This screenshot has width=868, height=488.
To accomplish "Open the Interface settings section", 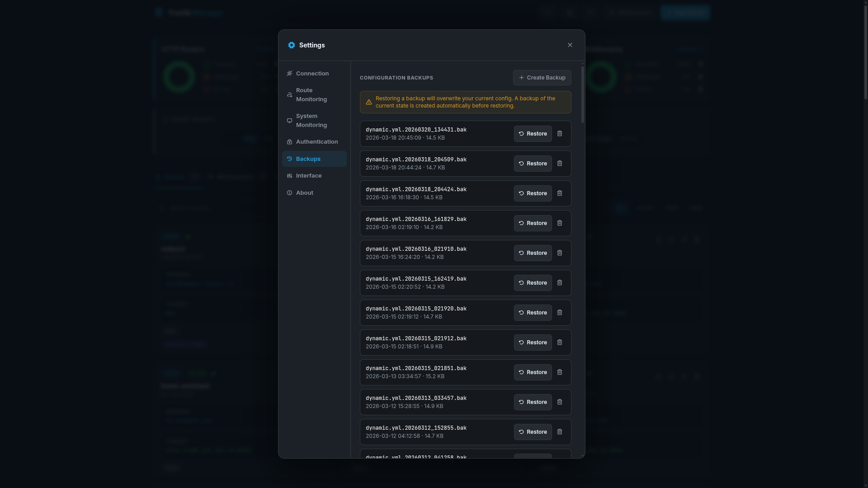I will 309,175.
